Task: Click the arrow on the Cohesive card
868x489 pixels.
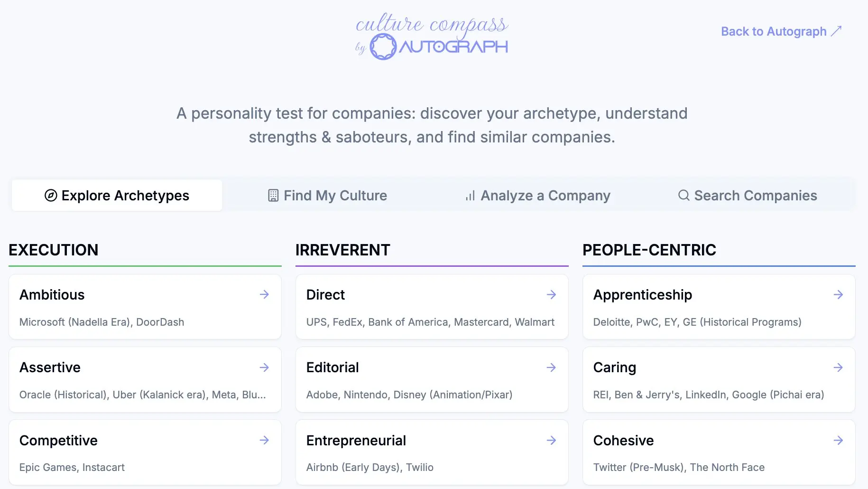Action: coord(839,440)
